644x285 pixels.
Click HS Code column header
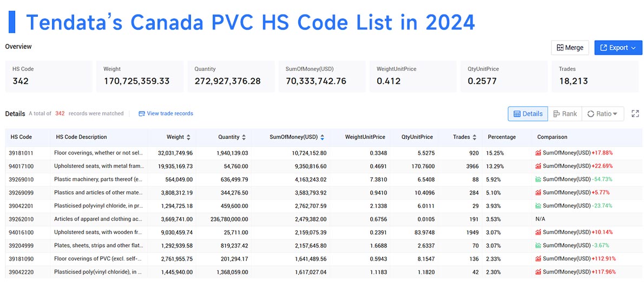pyautogui.click(x=21, y=137)
